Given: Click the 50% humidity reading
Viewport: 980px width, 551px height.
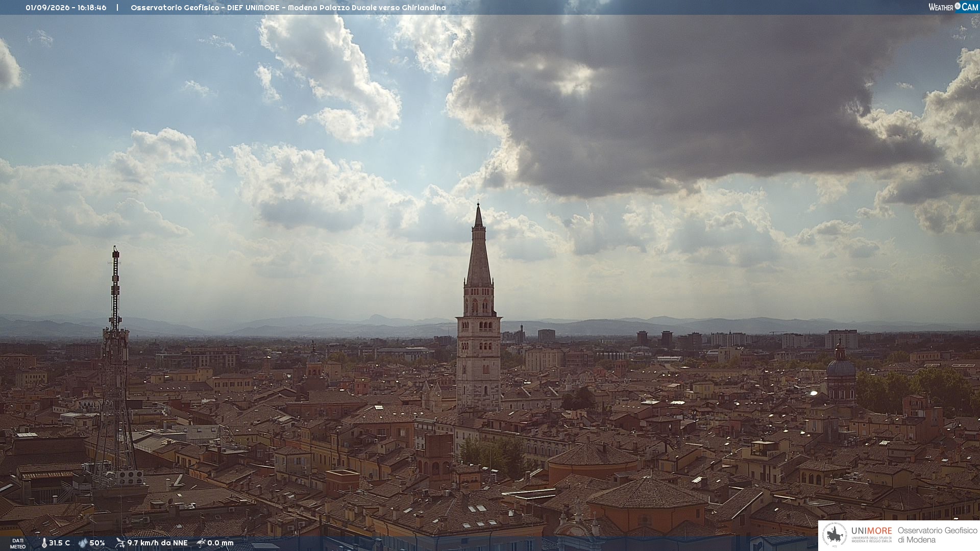Looking at the screenshot, I should (x=97, y=543).
